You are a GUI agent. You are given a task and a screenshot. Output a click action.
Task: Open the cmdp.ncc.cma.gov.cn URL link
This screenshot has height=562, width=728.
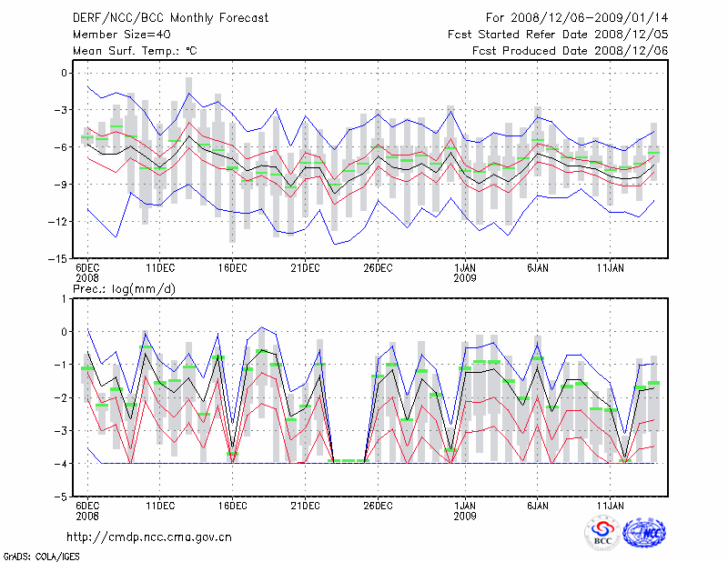click(149, 537)
